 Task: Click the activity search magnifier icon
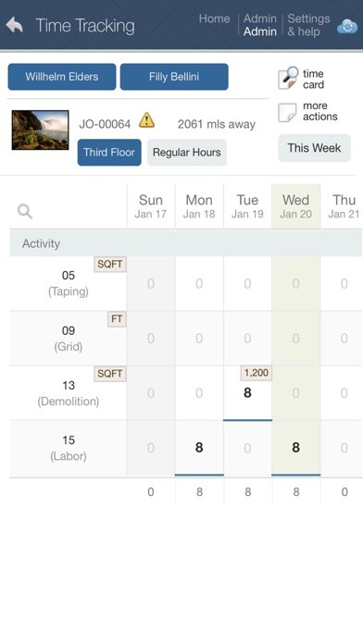pyautogui.click(x=25, y=212)
